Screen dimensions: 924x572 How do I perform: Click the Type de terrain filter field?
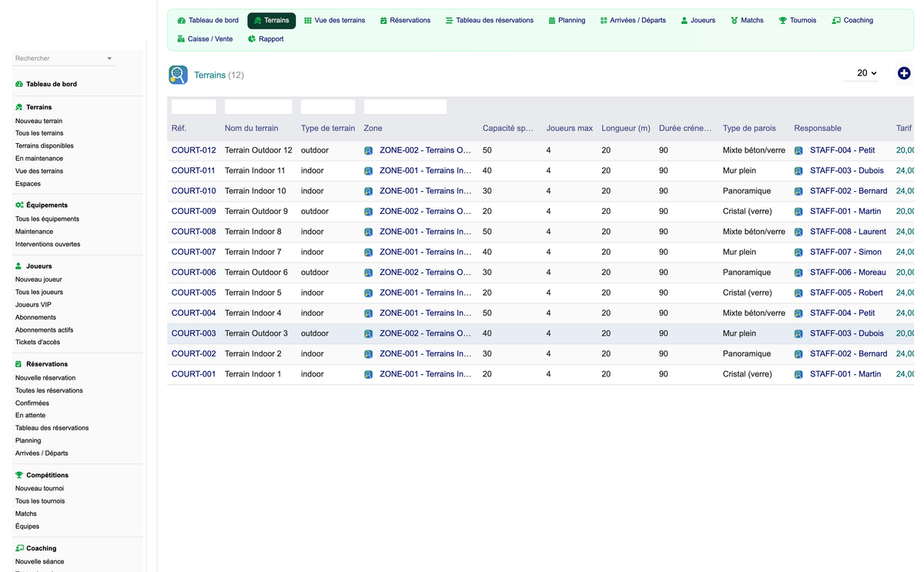[x=328, y=107]
